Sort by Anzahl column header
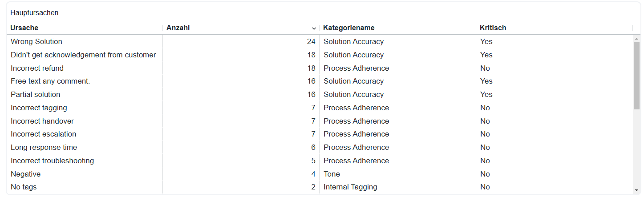644x197 pixels. [x=178, y=28]
